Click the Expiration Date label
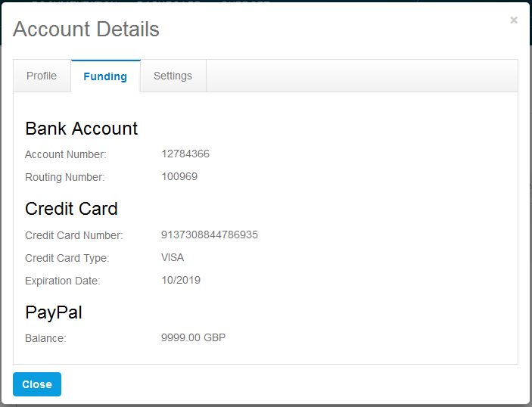Screen dimensions: 532x407 click(62, 281)
